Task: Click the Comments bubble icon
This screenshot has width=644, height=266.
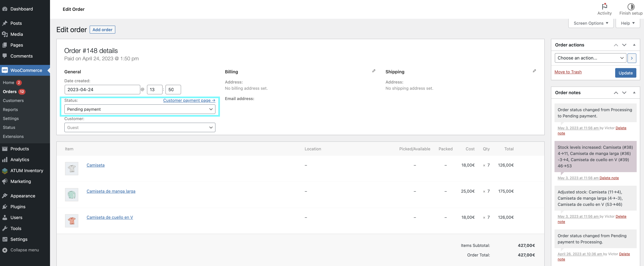Action: [5, 56]
